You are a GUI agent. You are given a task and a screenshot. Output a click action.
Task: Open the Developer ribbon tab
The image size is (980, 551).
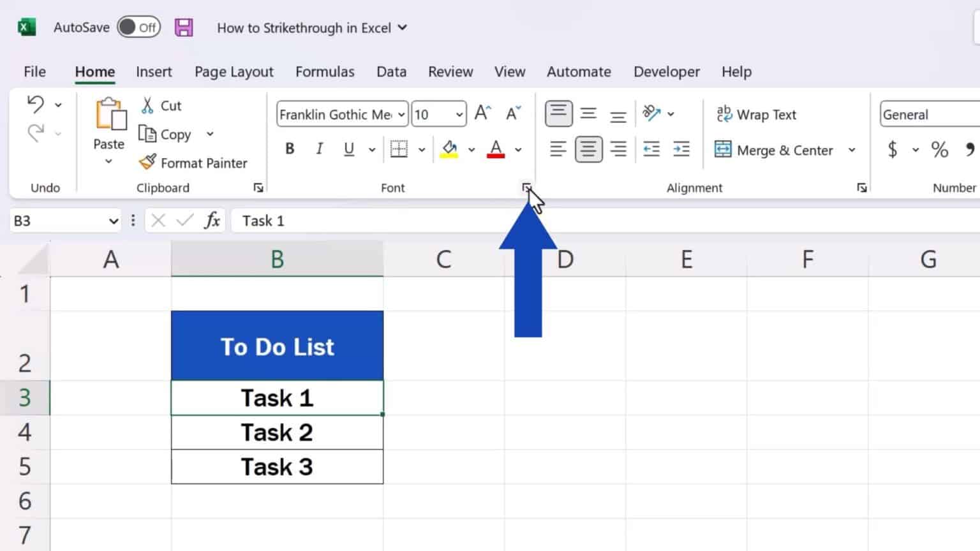[x=666, y=71]
